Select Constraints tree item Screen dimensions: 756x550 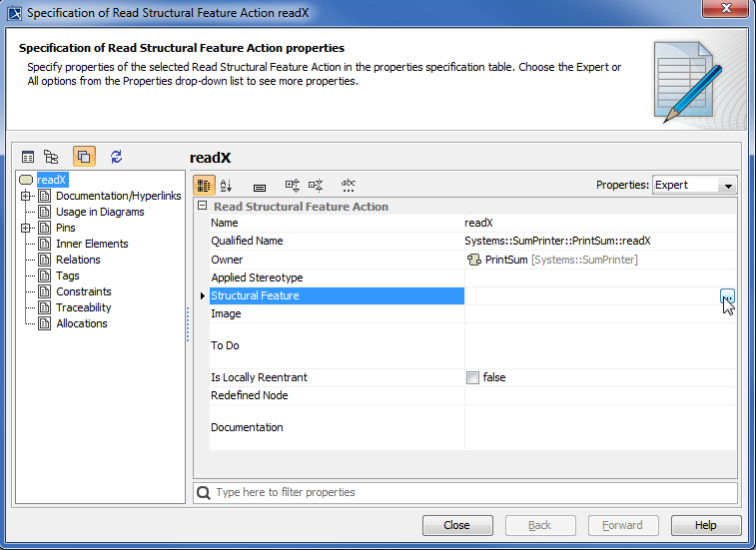click(x=84, y=291)
